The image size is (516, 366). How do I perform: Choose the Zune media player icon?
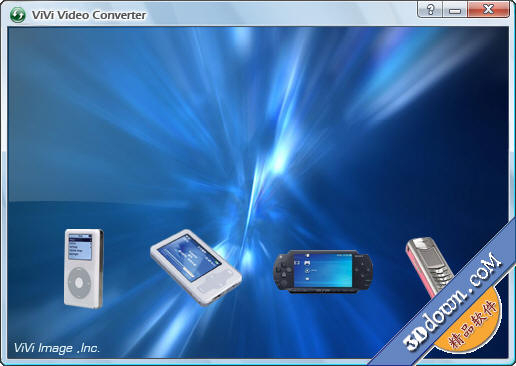click(x=196, y=267)
